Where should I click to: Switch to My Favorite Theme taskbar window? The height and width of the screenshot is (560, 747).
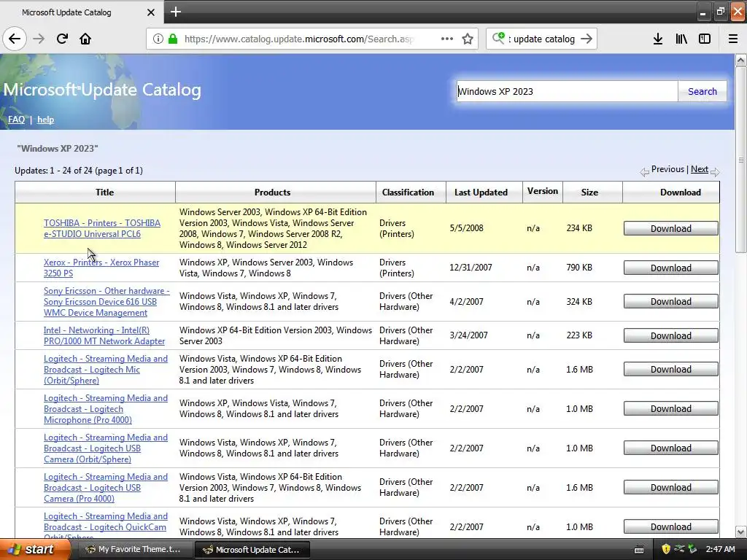tap(134, 550)
